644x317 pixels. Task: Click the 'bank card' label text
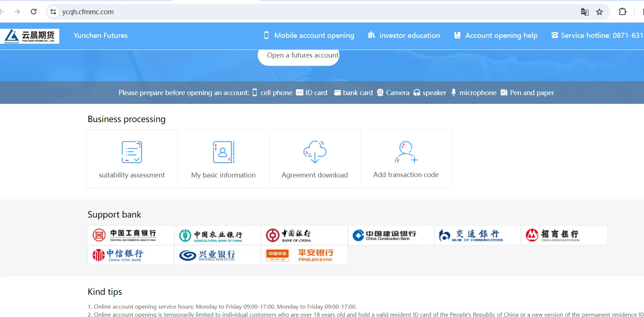coord(358,93)
